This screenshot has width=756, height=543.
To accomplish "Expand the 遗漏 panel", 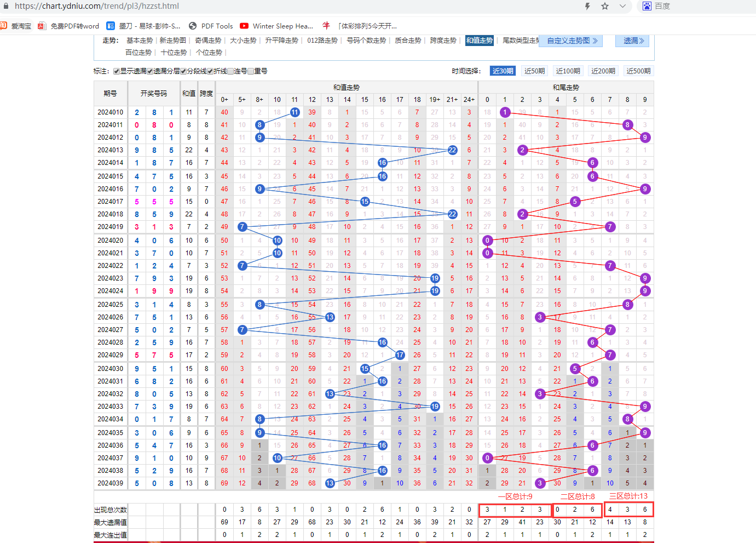I will click(633, 41).
